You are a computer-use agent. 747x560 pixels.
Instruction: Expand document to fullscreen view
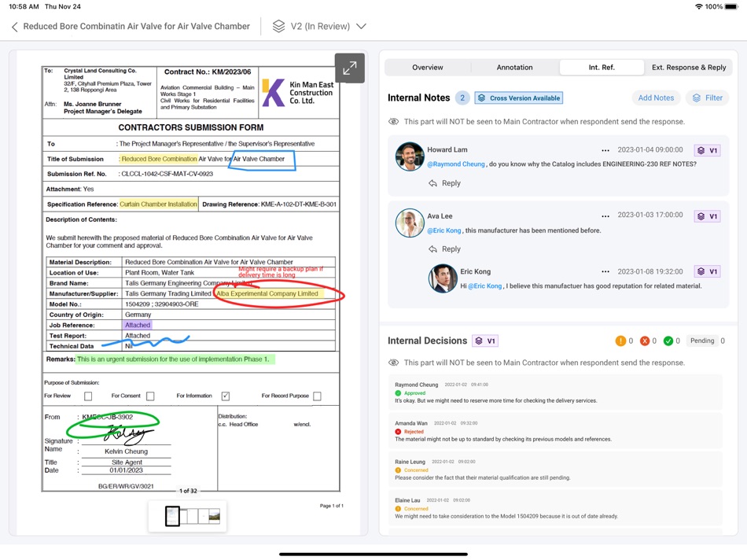[x=350, y=68]
